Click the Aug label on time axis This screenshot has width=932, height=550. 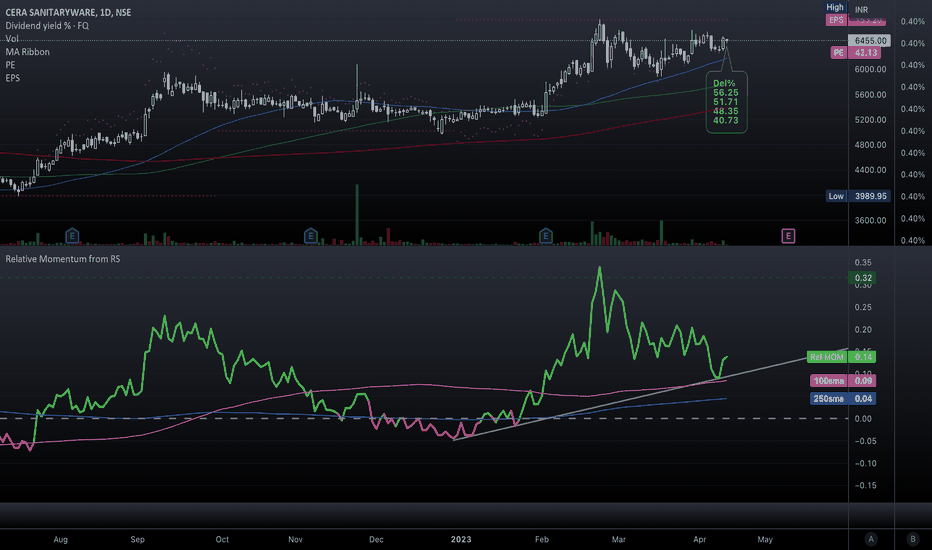pos(61,539)
